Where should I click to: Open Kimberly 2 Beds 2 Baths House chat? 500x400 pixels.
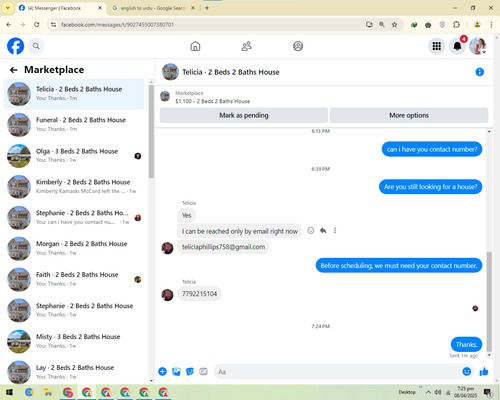[74, 187]
